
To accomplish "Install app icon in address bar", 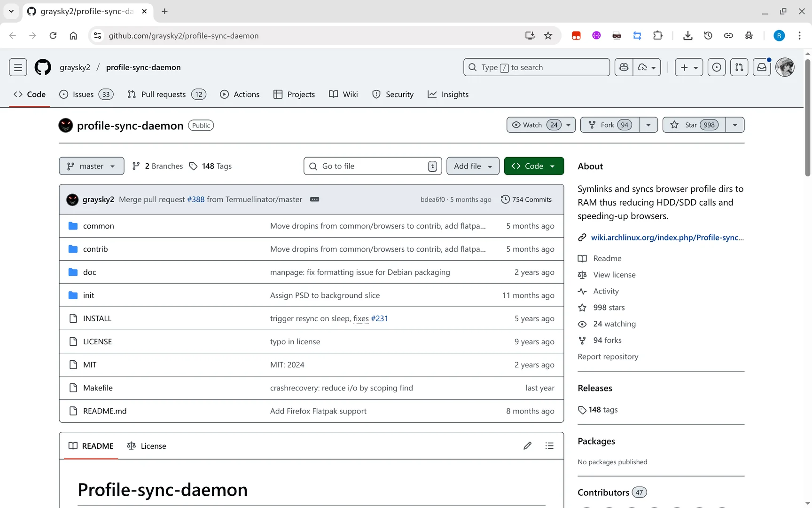I will 530,36.
